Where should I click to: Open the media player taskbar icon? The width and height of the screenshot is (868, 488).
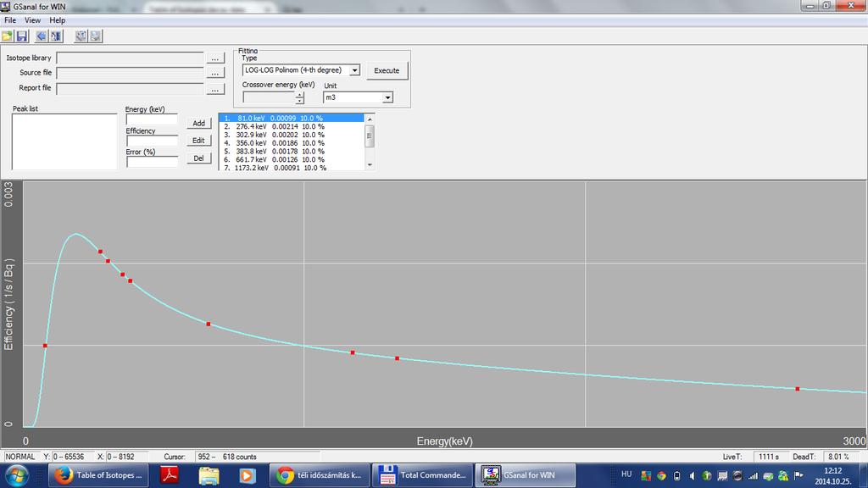coord(247,475)
